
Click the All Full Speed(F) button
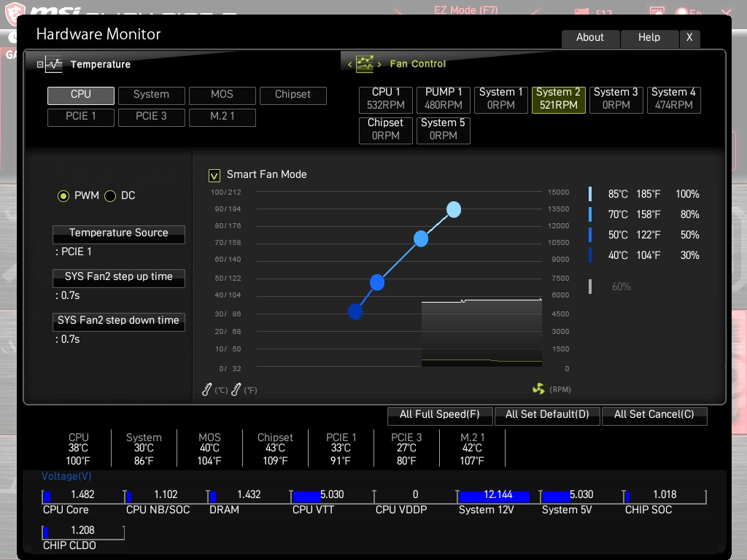tap(440, 416)
